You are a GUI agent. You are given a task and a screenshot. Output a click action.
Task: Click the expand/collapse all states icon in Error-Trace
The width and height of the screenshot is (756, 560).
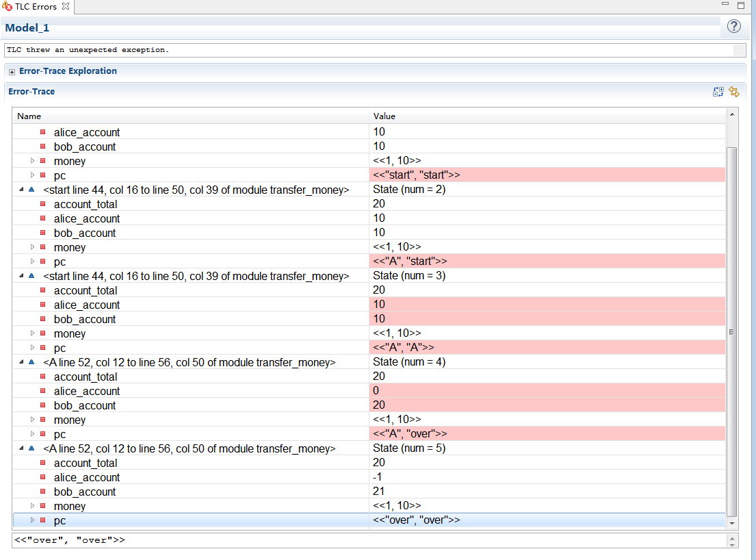[x=718, y=92]
